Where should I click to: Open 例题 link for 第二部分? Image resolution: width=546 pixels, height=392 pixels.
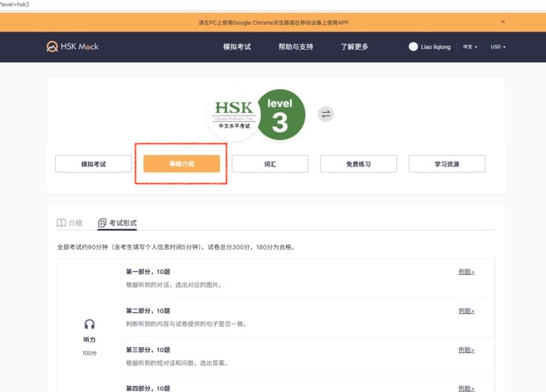coord(466,311)
